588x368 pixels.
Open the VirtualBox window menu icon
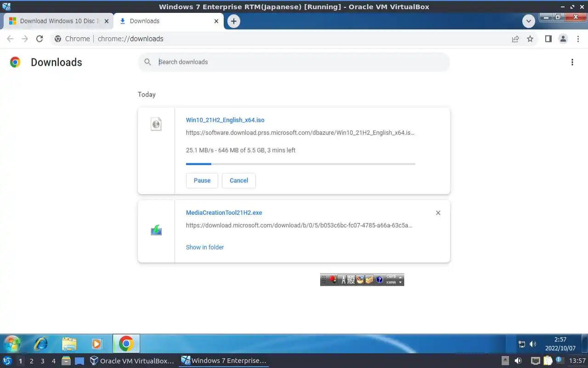coord(6,6)
